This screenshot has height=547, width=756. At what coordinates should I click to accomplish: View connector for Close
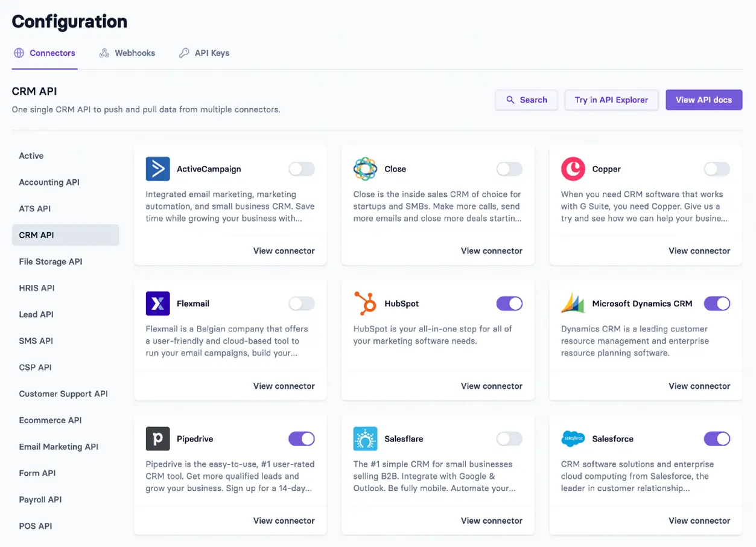point(491,251)
